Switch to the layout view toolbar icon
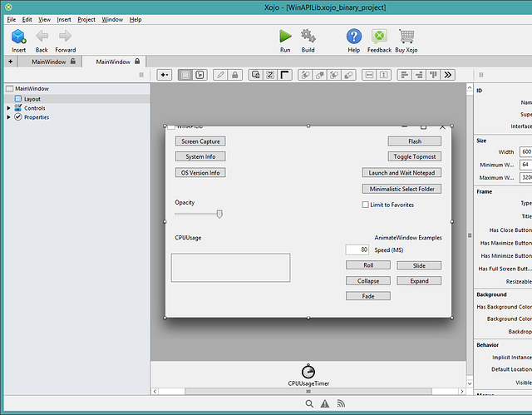The image size is (532, 415). point(185,75)
